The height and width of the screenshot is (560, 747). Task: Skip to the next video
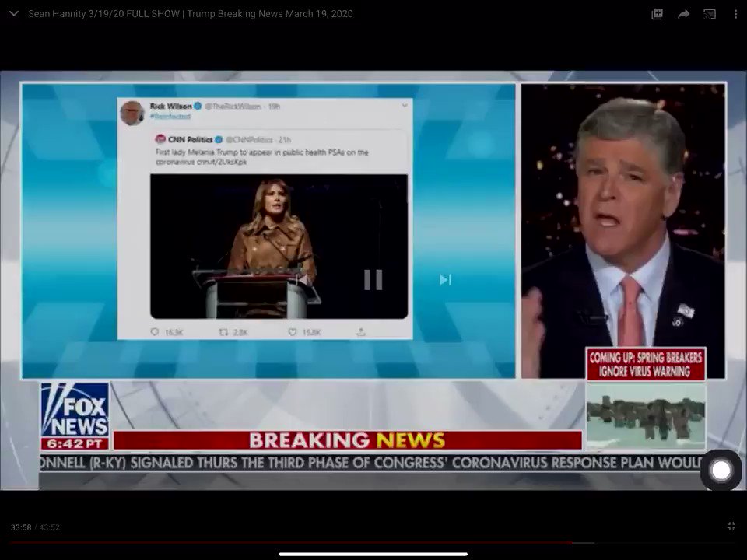pyautogui.click(x=445, y=279)
